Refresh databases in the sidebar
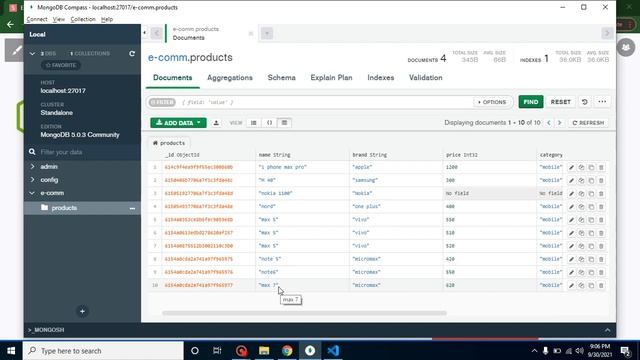640x360 pixels. pos(132,53)
